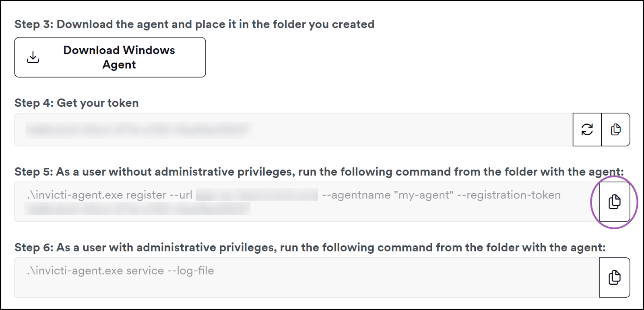Click the Step 3 download agent heading
The image size is (644, 310).
[x=194, y=24]
